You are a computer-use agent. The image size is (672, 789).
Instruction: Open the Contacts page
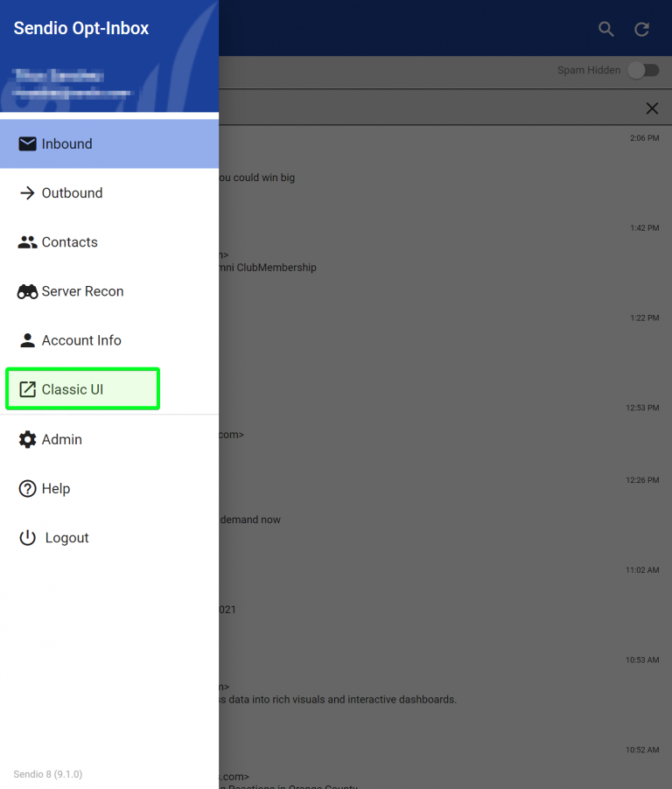(x=109, y=242)
